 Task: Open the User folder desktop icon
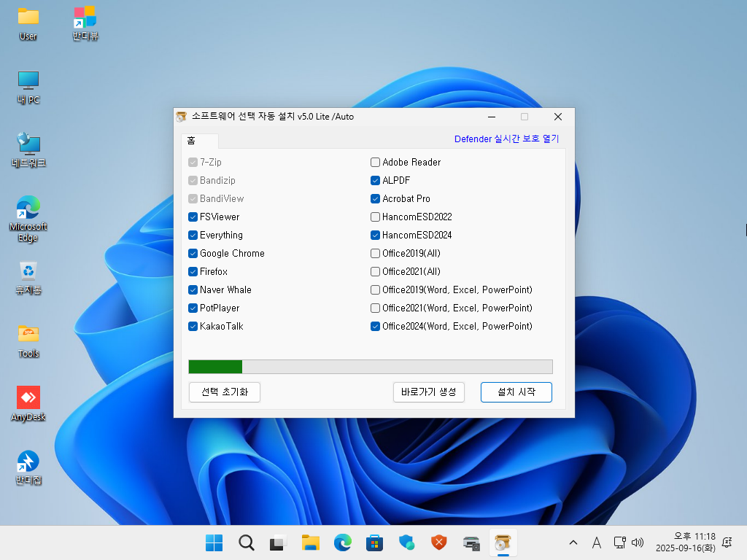(x=28, y=24)
